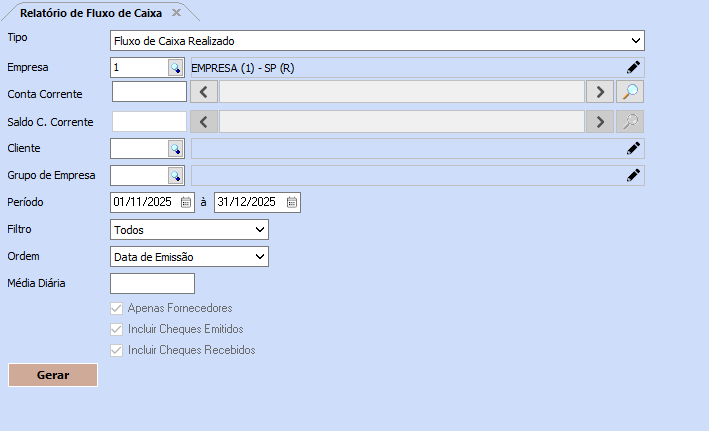Click the Cliente edit pencil icon

pyautogui.click(x=632, y=148)
